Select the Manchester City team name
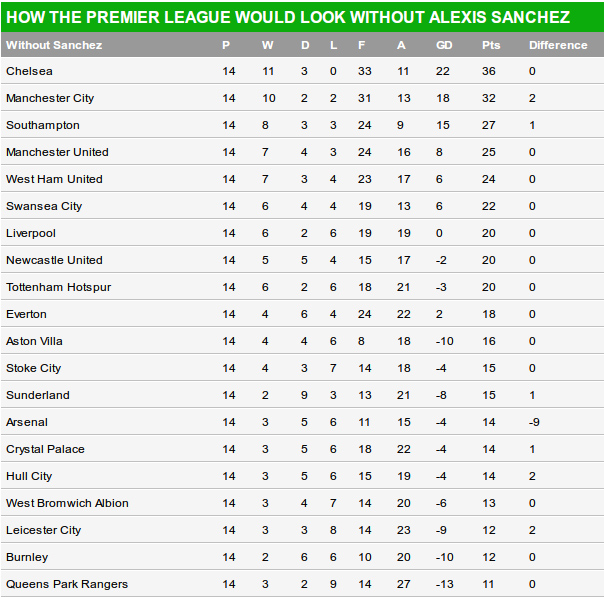 (x=50, y=99)
